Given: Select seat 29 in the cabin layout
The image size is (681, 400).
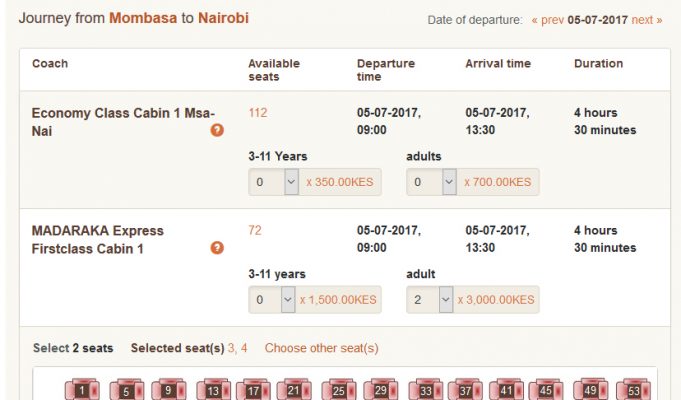Looking at the screenshot, I should tap(381, 390).
